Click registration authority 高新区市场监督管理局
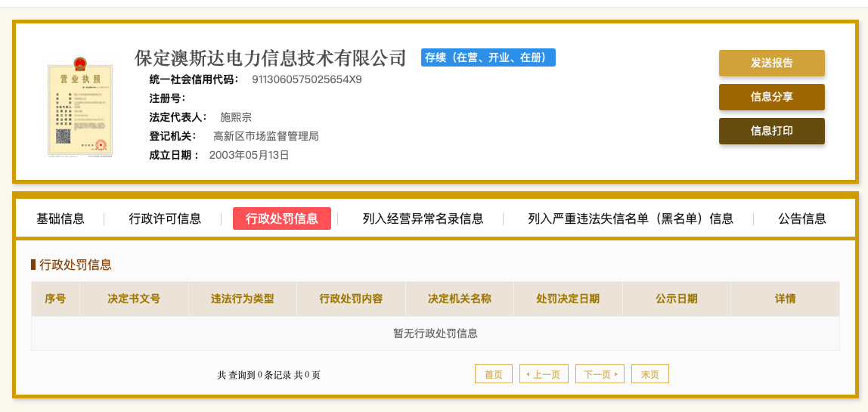Screen dimensions: 868x412 click(x=265, y=136)
